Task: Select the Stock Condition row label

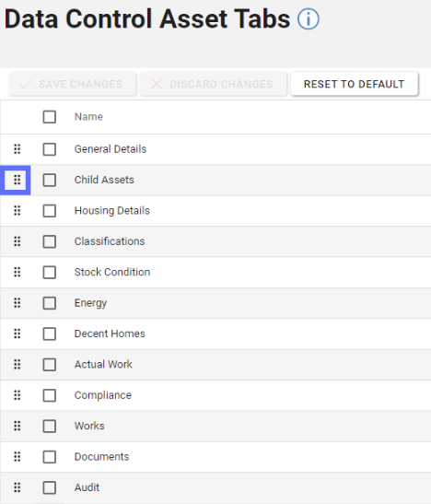Action: [x=112, y=272]
